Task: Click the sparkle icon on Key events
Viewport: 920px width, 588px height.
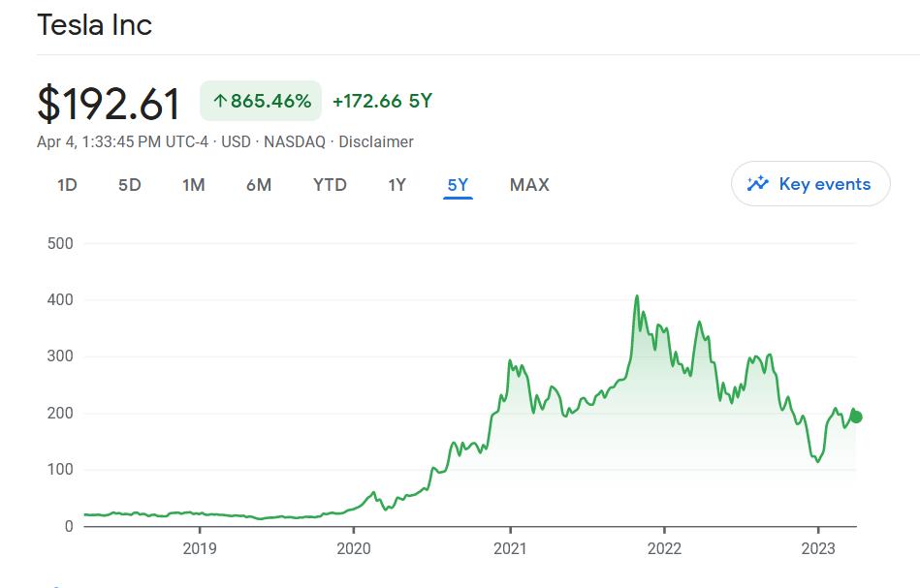Action: (x=757, y=184)
